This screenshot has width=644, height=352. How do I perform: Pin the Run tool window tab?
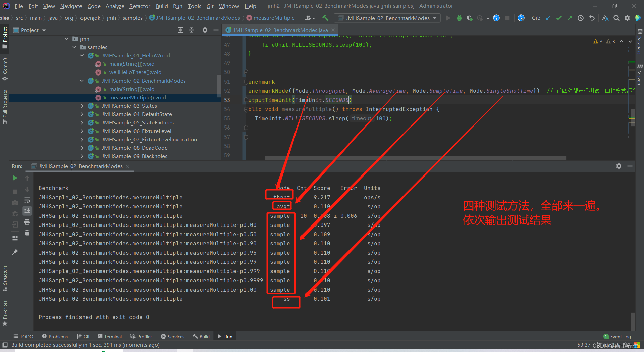[15, 252]
